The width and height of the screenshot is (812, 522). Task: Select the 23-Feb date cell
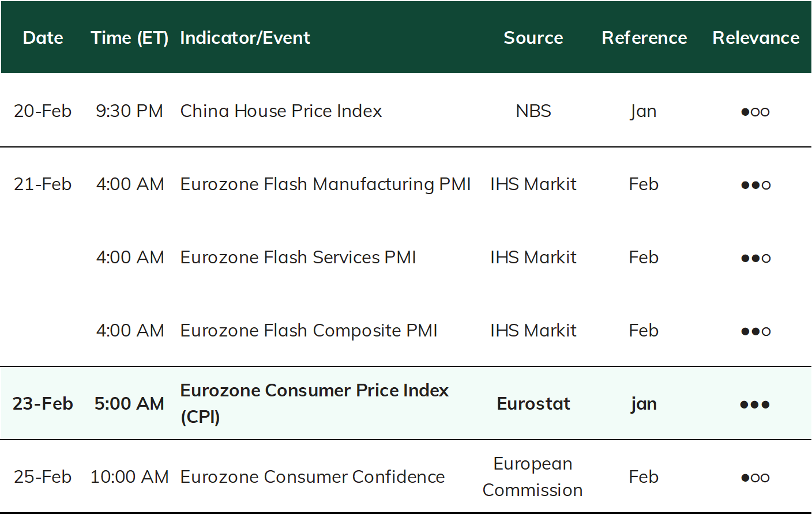(43, 404)
